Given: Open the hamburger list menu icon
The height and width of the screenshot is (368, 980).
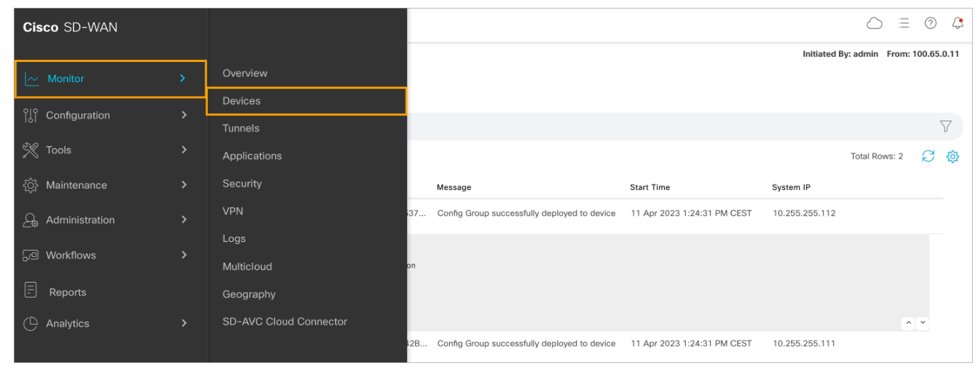Looking at the screenshot, I should tap(903, 23).
